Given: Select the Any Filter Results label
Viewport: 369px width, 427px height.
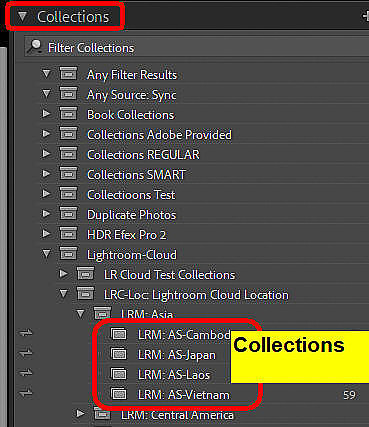Looking at the screenshot, I should tap(132, 75).
